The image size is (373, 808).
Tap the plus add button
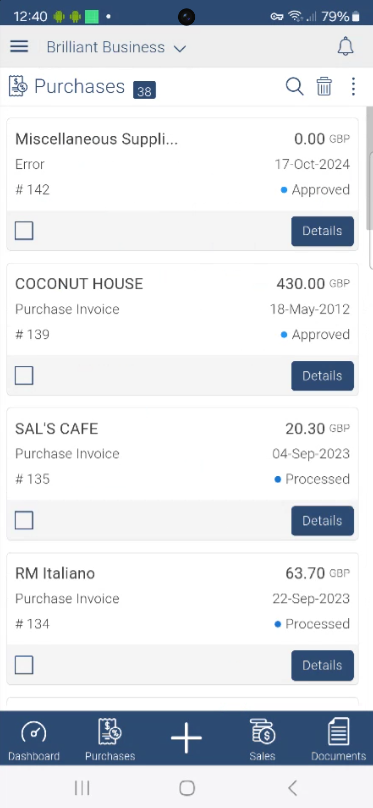pos(186,738)
